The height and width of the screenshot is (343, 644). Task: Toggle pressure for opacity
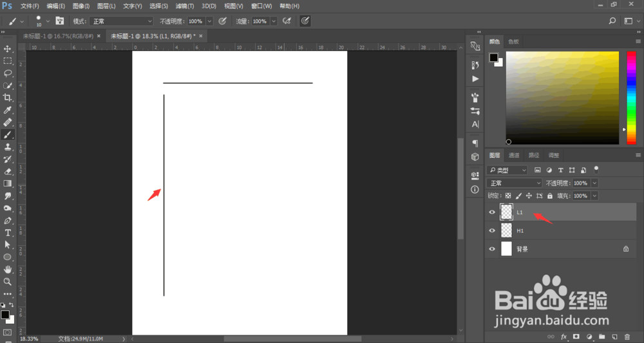(x=222, y=21)
